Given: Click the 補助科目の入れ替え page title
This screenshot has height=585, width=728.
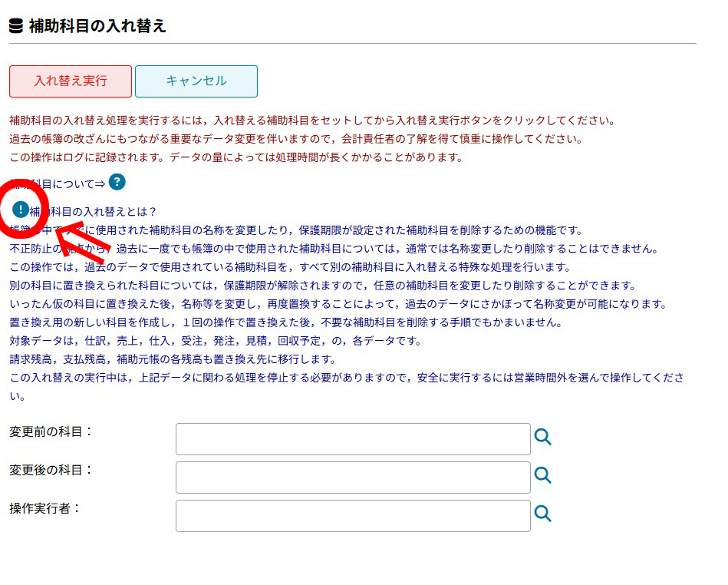Looking at the screenshot, I should point(97,26).
